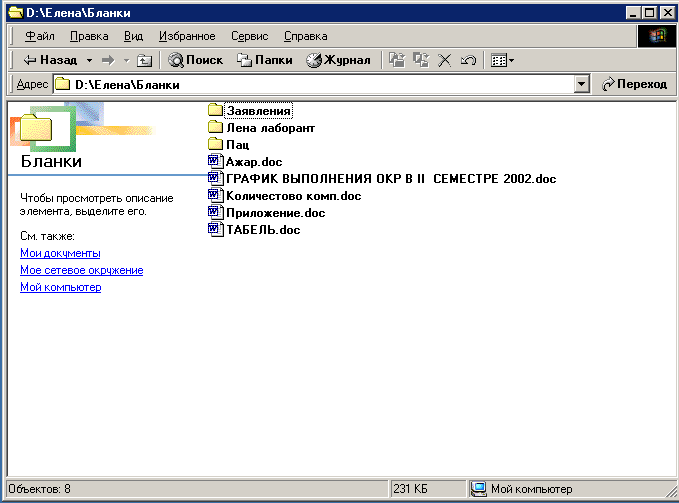Go up one folder level icon
Screen dimensions: 679x503
(144, 60)
